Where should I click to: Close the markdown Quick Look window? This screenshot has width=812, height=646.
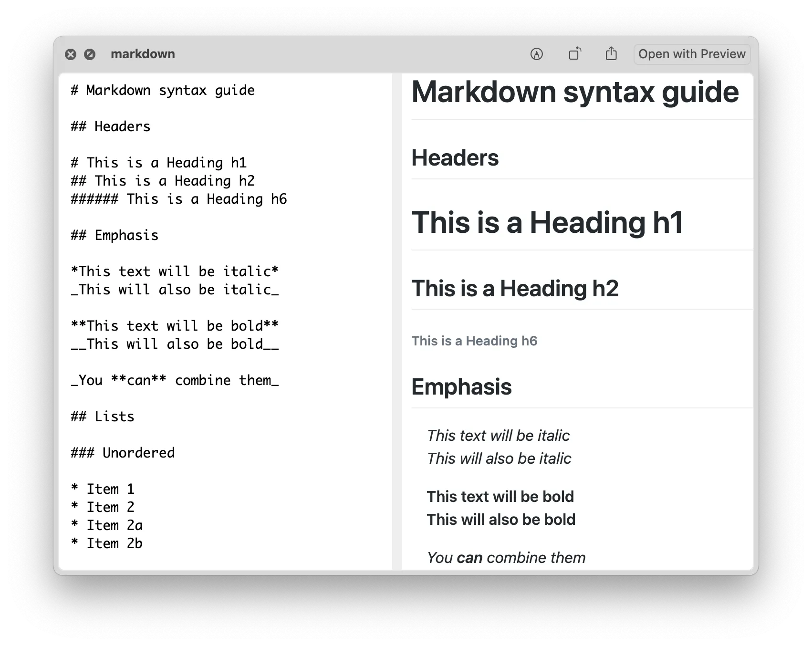click(71, 54)
